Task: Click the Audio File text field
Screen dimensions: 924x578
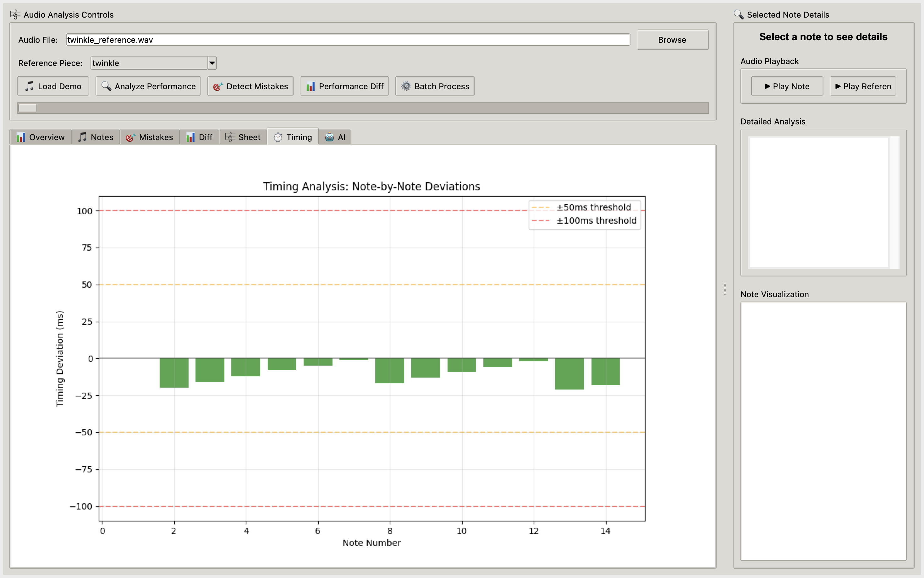Action: (348, 40)
